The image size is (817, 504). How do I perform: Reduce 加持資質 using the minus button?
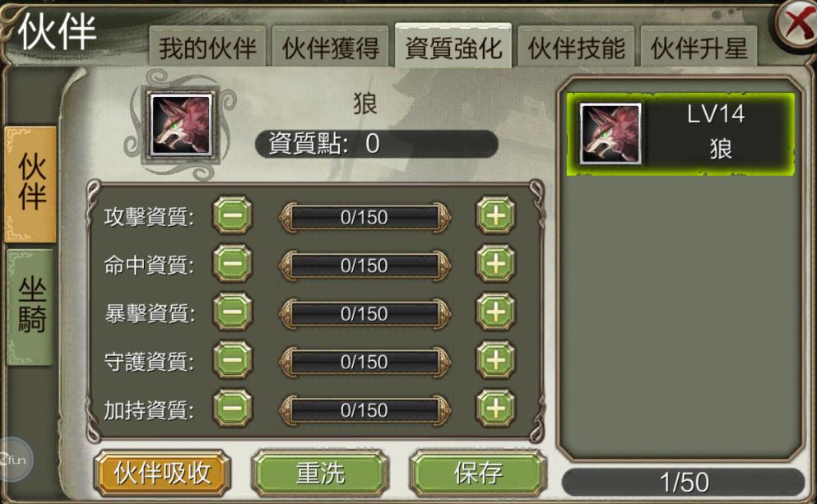pos(232,408)
